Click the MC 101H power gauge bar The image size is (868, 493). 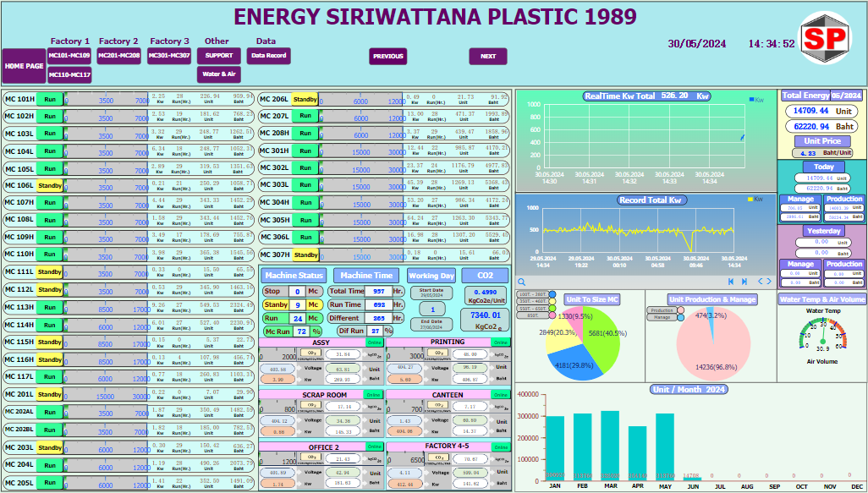[x=106, y=100]
